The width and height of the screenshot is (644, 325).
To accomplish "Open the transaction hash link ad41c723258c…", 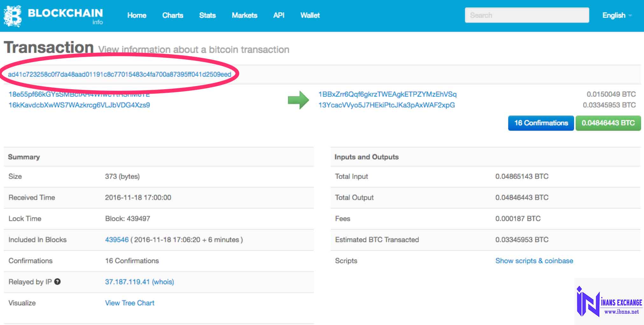I will point(120,74).
